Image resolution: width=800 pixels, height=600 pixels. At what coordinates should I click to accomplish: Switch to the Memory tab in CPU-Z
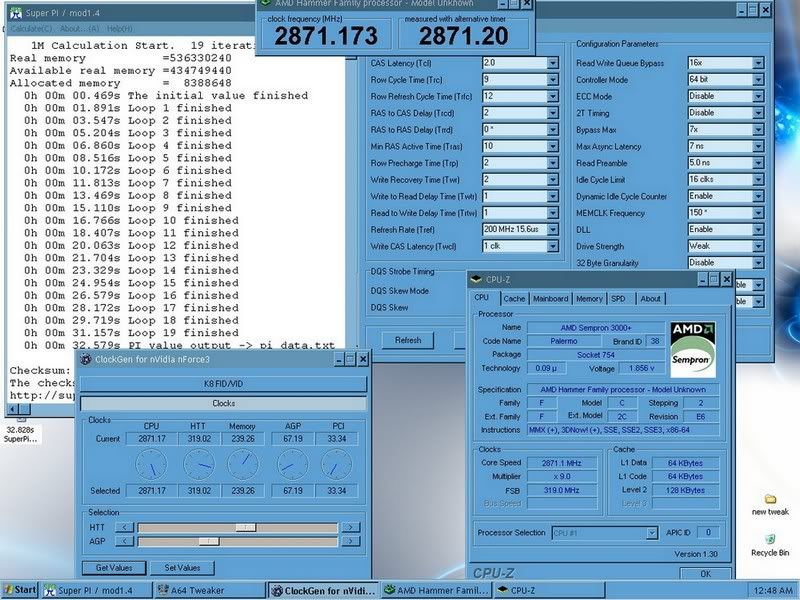[x=589, y=298]
